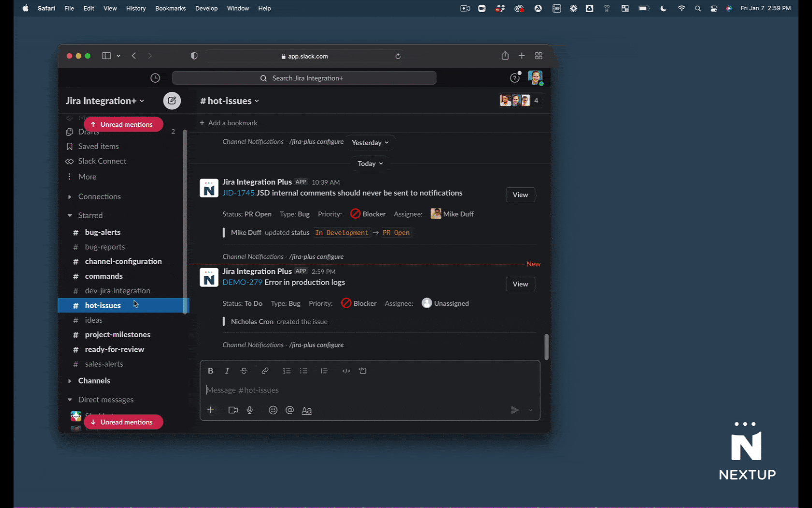
Task: Toggle inline code formatting
Action: (x=346, y=371)
